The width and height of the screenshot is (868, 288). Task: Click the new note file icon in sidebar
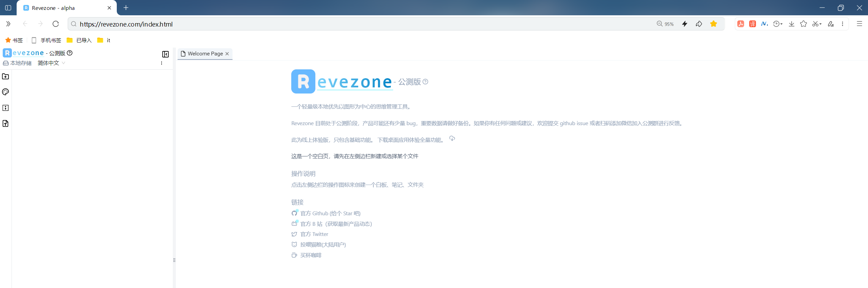click(5, 123)
